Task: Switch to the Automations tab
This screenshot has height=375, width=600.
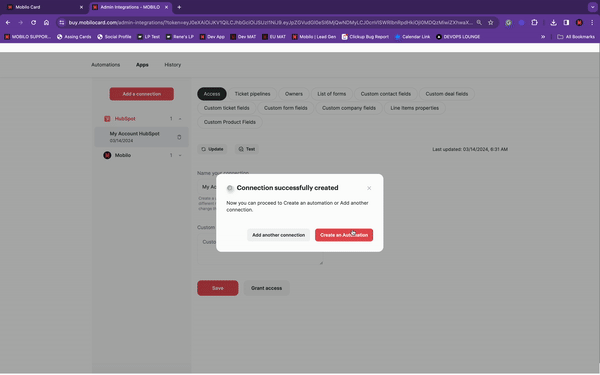Action: tap(106, 65)
